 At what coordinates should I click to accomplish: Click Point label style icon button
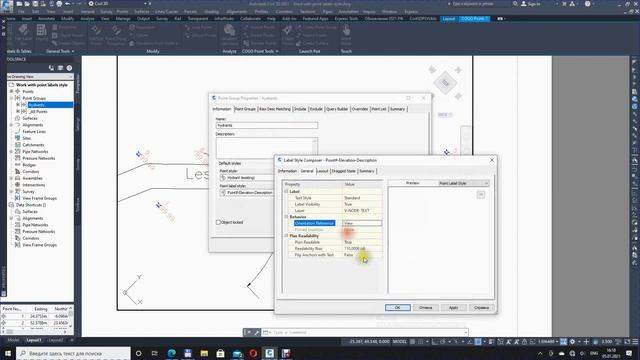click(x=223, y=192)
